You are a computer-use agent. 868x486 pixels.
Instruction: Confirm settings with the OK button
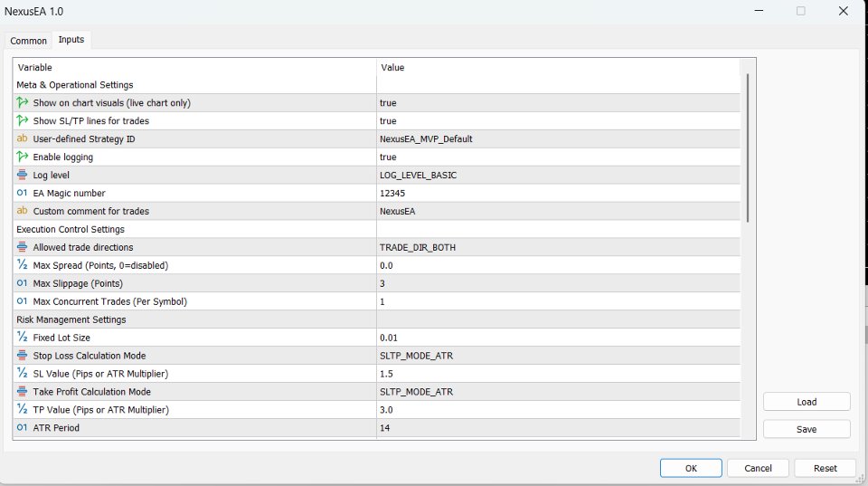(691, 468)
